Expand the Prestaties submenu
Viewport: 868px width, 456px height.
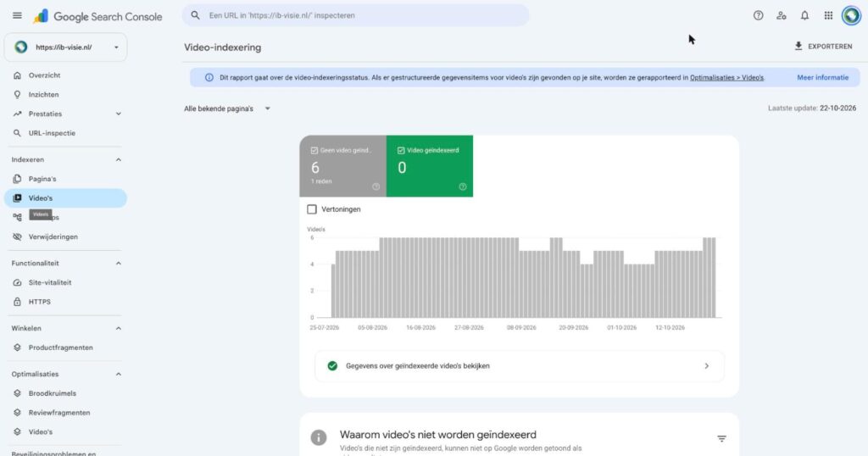[x=118, y=114]
